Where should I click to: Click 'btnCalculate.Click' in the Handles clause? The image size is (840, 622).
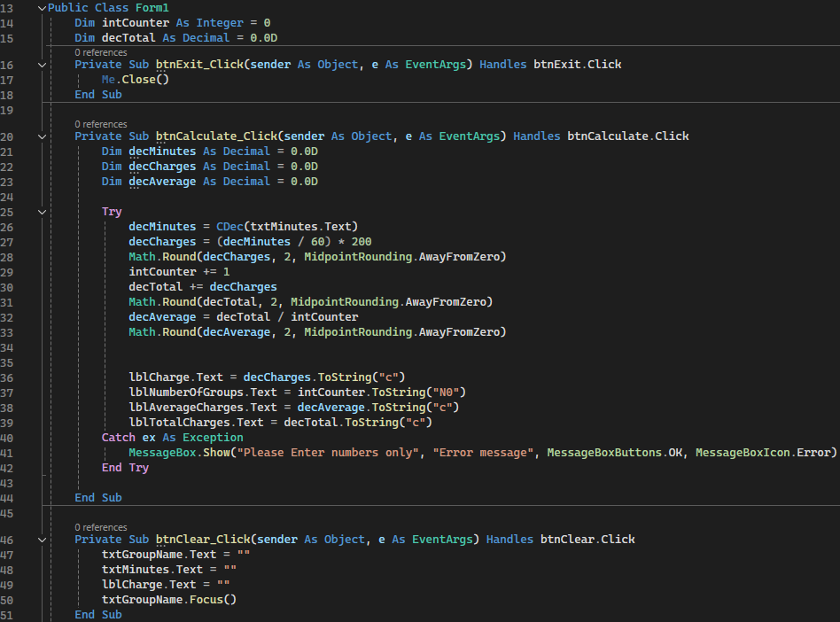[628, 136]
